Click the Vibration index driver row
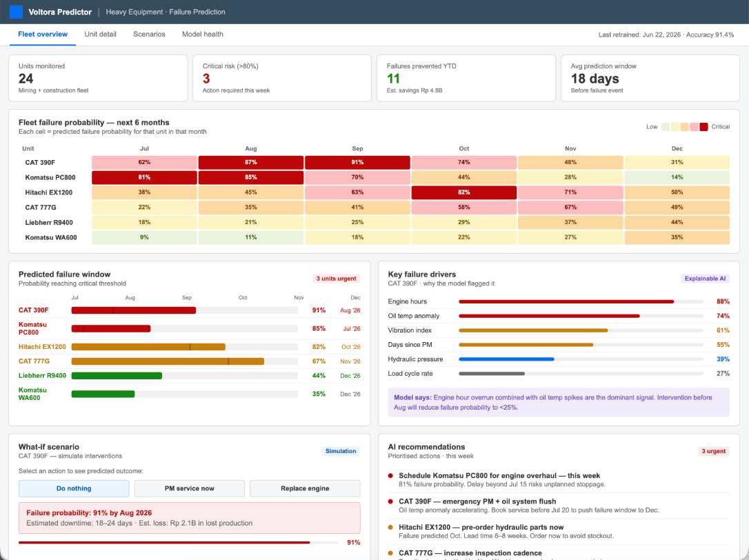Image resolution: width=749 pixels, height=560 pixels. click(x=559, y=330)
